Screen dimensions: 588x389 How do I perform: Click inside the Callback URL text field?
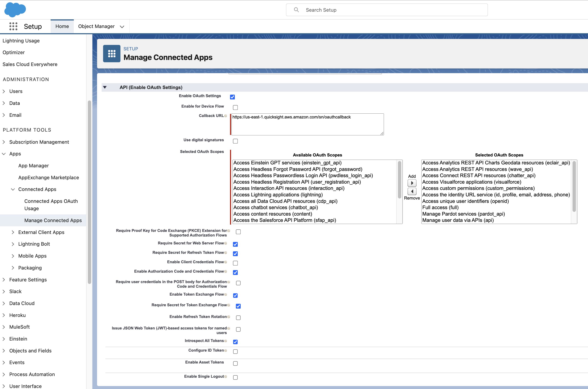(x=307, y=124)
